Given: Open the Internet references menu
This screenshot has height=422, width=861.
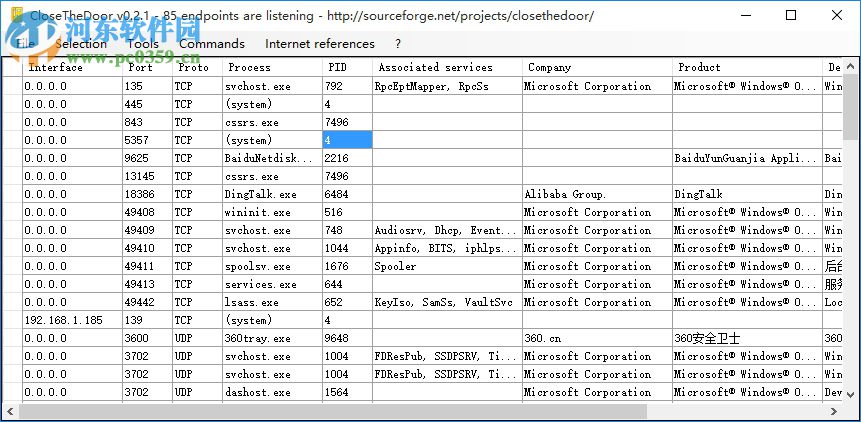Looking at the screenshot, I should pyautogui.click(x=320, y=44).
